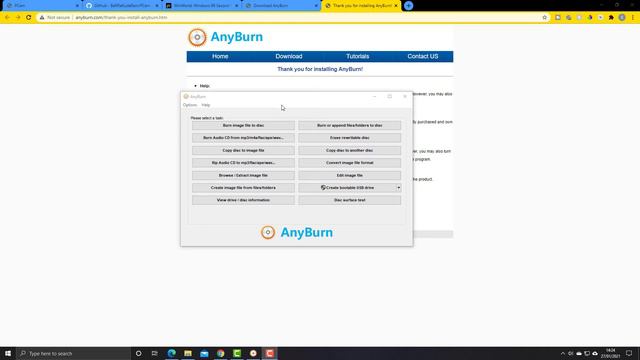Close the 'Thank you for installing AnyBurn' tab
The image size is (640, 360).
pos(396,6)
